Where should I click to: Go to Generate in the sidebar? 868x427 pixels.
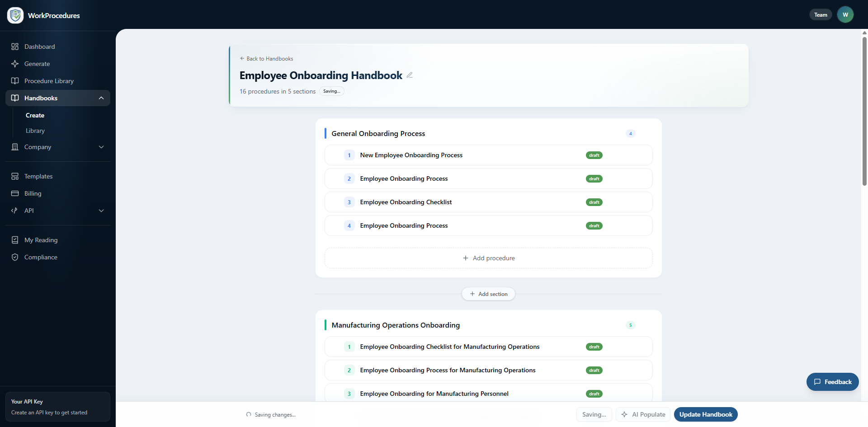pos(58,64)
